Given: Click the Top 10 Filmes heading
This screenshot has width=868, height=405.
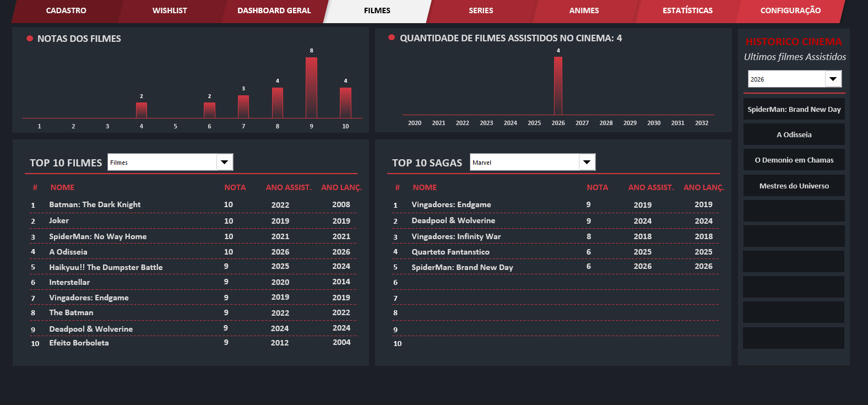Looking at the screenshot, I should pyautogui.click(x=66, y=163).
